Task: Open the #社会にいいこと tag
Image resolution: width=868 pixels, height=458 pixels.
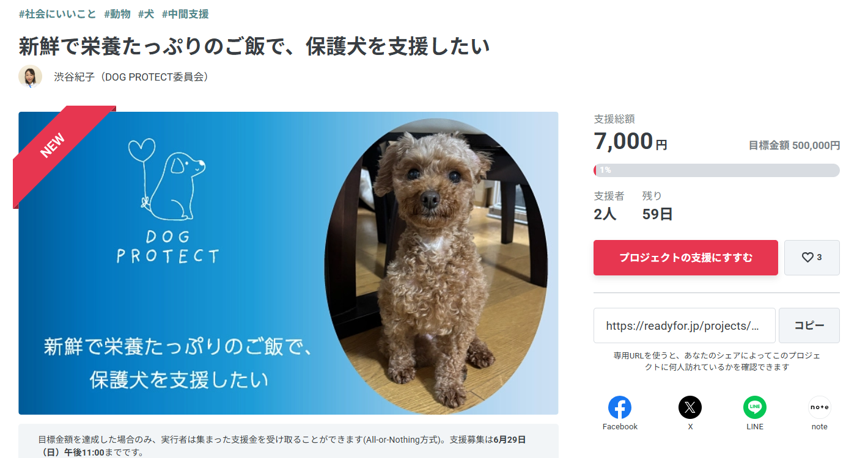Action: pos(57,13)
